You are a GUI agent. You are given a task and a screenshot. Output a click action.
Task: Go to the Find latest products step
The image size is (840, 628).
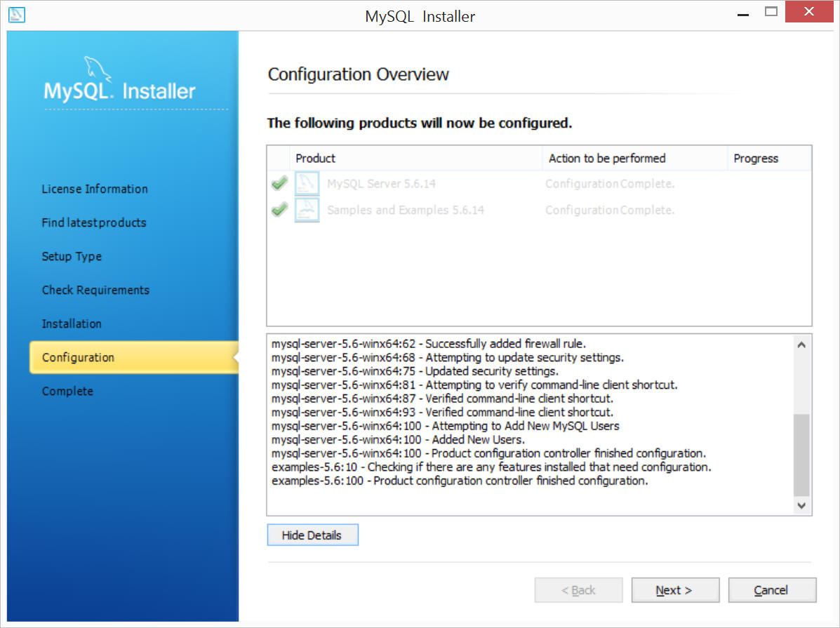click(94, 222)
